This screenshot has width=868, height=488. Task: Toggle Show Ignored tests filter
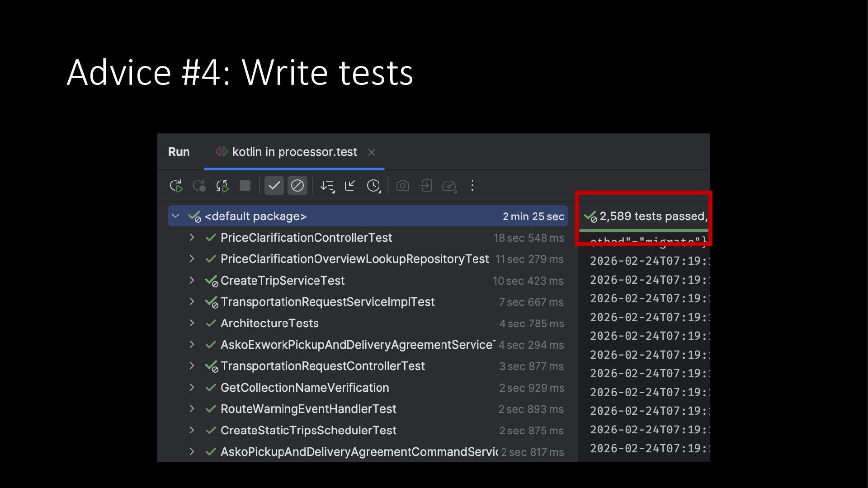(x=297, y=186)
